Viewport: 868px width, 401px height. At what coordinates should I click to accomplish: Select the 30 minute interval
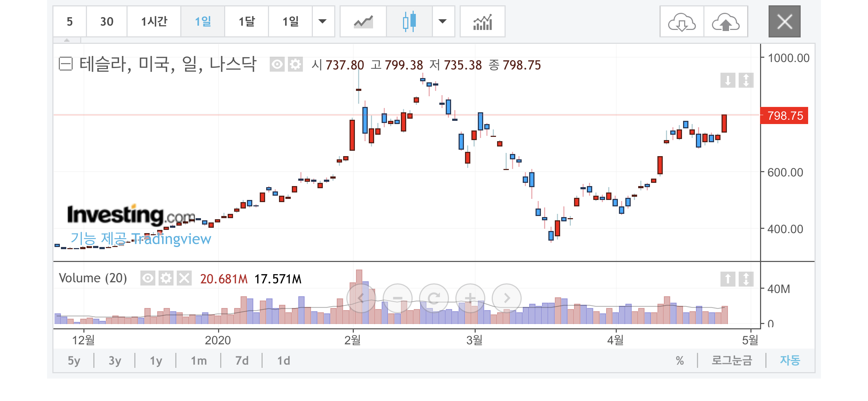click(107, 21)
